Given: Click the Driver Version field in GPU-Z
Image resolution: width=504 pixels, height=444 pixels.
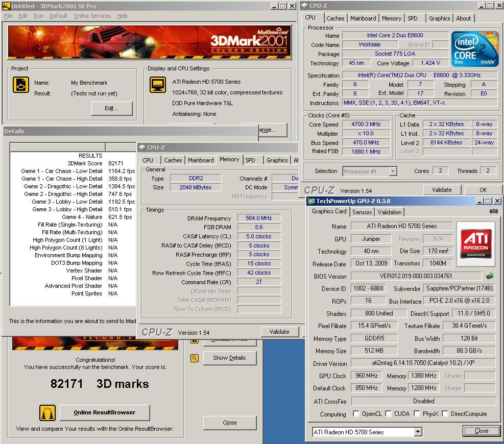Looking at the screenshot, I should point(423,363).
